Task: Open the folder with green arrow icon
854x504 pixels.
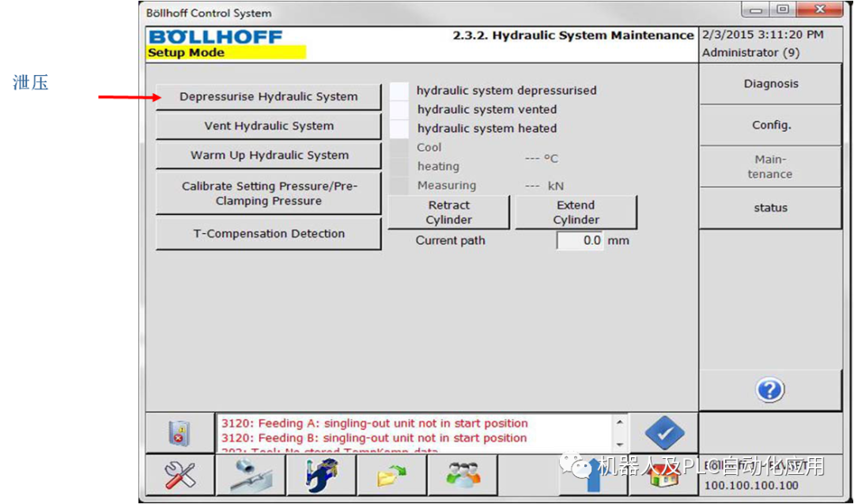Action: [x=392, y=475]
